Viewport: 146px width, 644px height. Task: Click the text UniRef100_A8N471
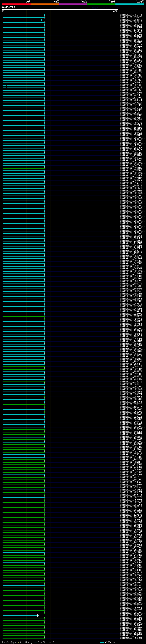click(131, 72)
